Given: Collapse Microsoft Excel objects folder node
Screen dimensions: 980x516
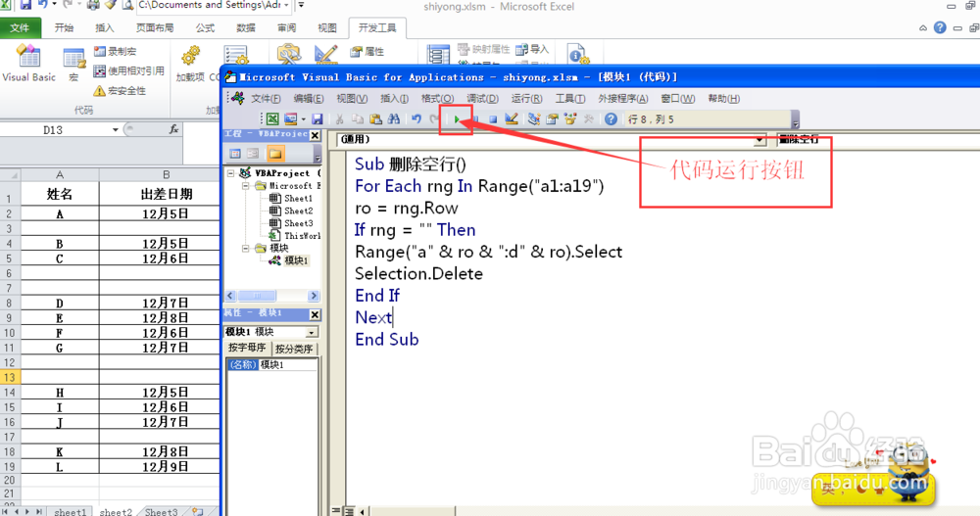Looking at the screenshot, I should 246,185.
